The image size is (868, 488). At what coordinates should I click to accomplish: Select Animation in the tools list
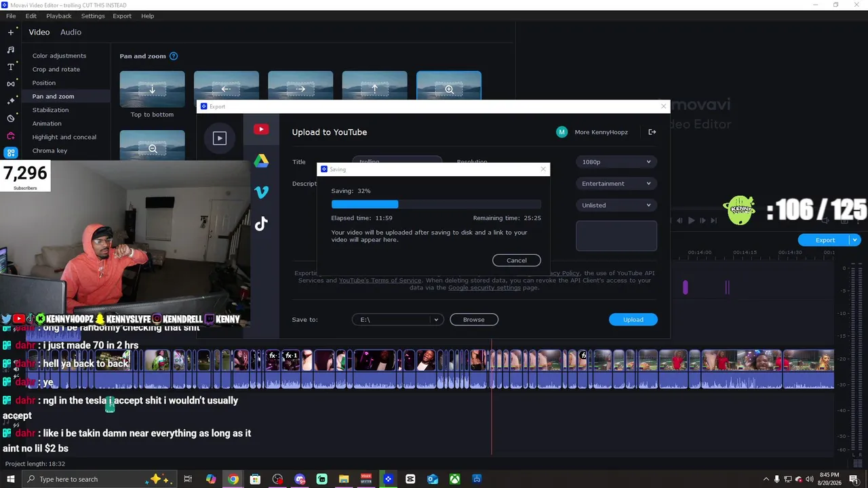click(x=47, y=123)
